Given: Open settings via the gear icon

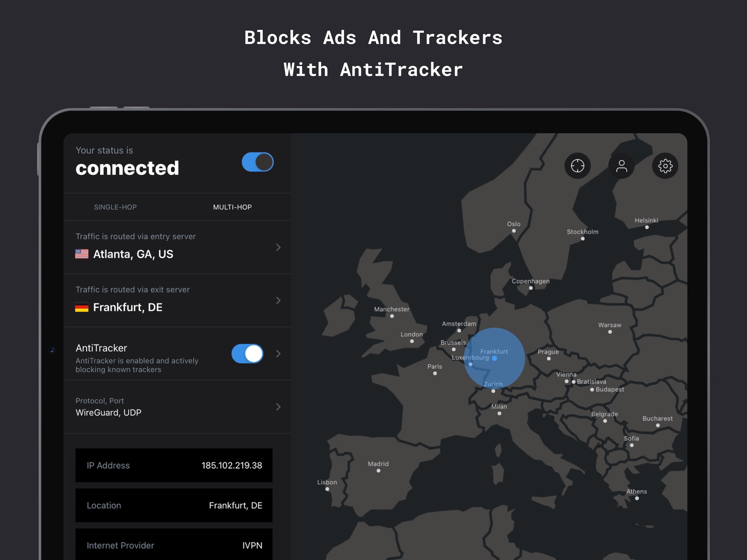Looking at the screenshot, I should coord(665,165).
